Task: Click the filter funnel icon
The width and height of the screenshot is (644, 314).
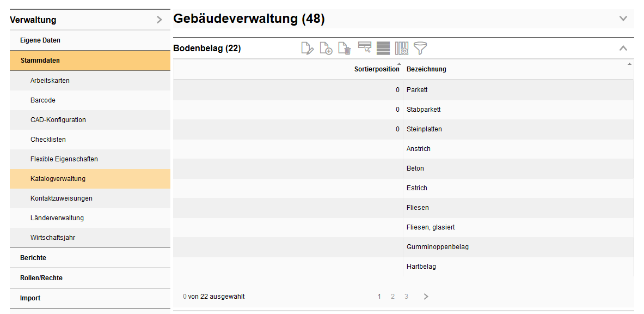Action: (420, 48)
